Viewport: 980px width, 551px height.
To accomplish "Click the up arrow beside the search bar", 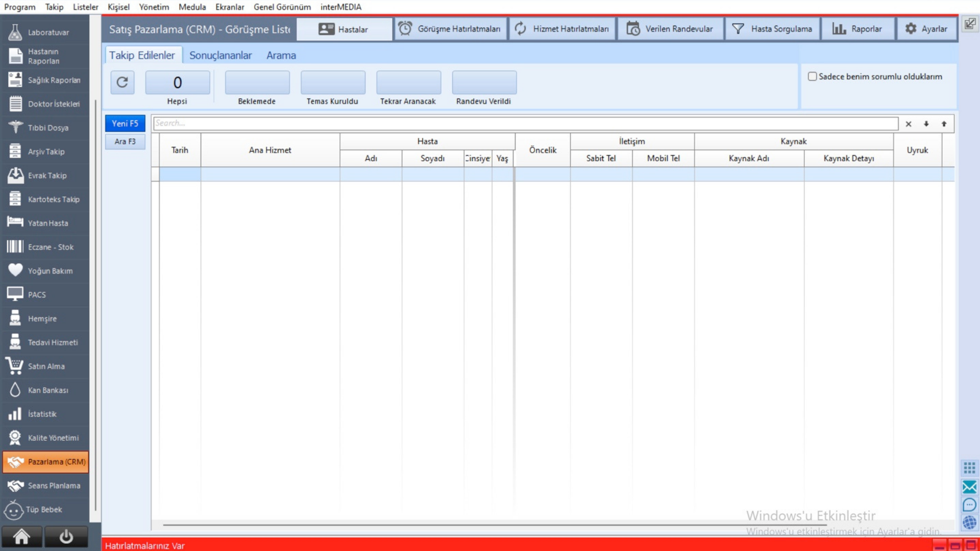I will pos(944,123).
